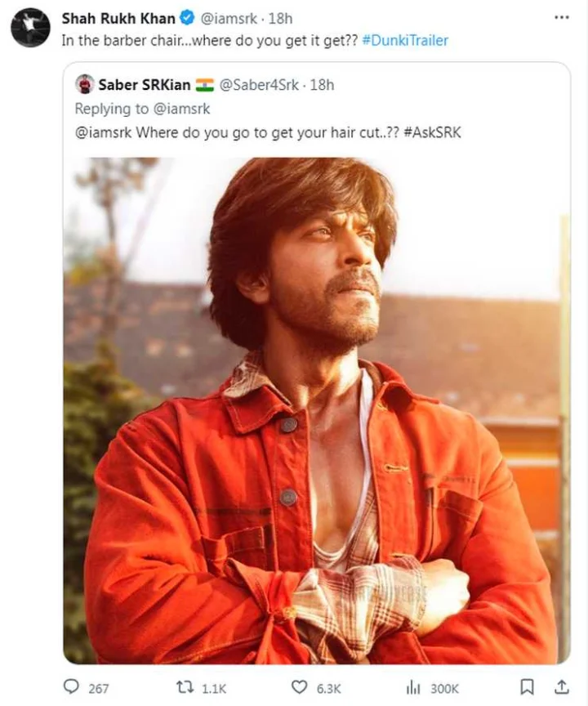
Task: Click the Shah Rukh Khan display name
Action: (118, 19)
